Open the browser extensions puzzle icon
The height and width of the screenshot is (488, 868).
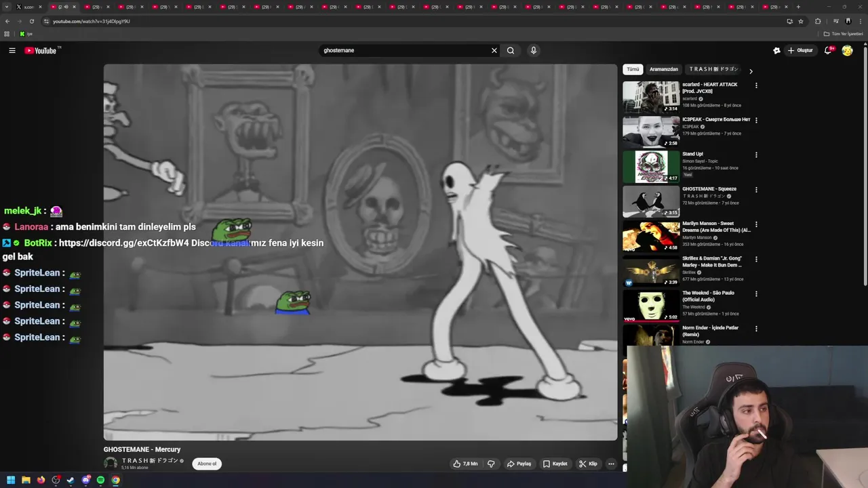[x=818, y=21]
